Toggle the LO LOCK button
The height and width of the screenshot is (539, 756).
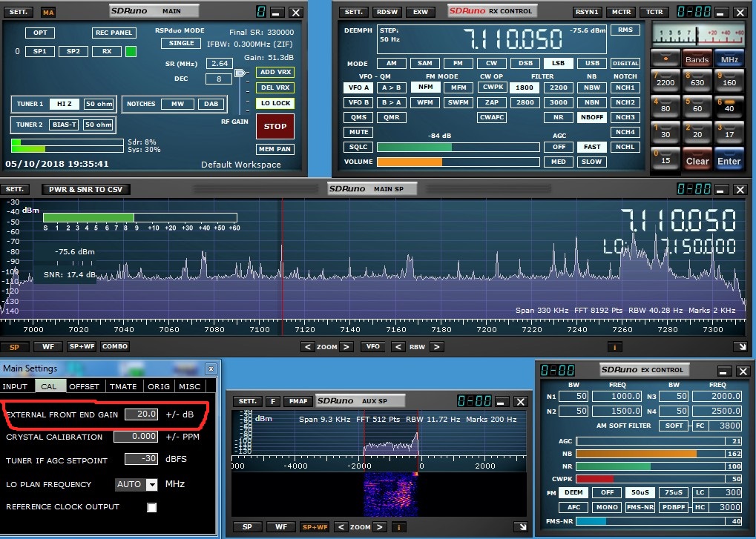275,103
